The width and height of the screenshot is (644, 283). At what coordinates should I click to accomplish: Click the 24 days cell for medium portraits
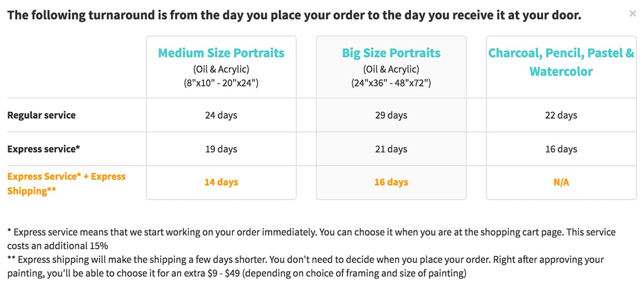221,115
